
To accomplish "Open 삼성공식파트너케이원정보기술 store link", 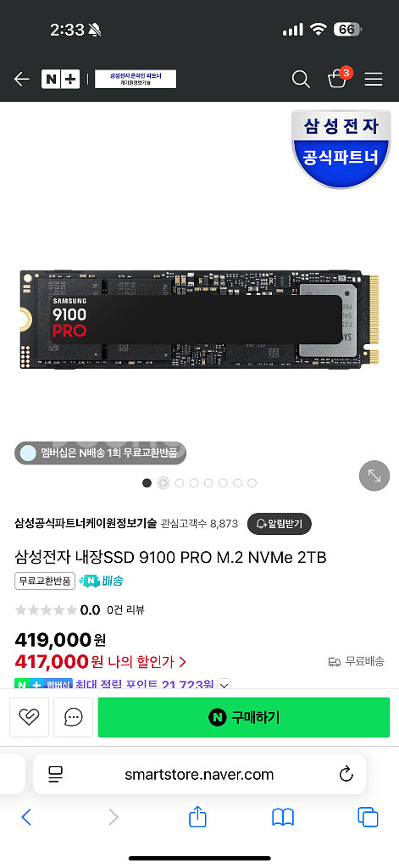I will 86,524.
